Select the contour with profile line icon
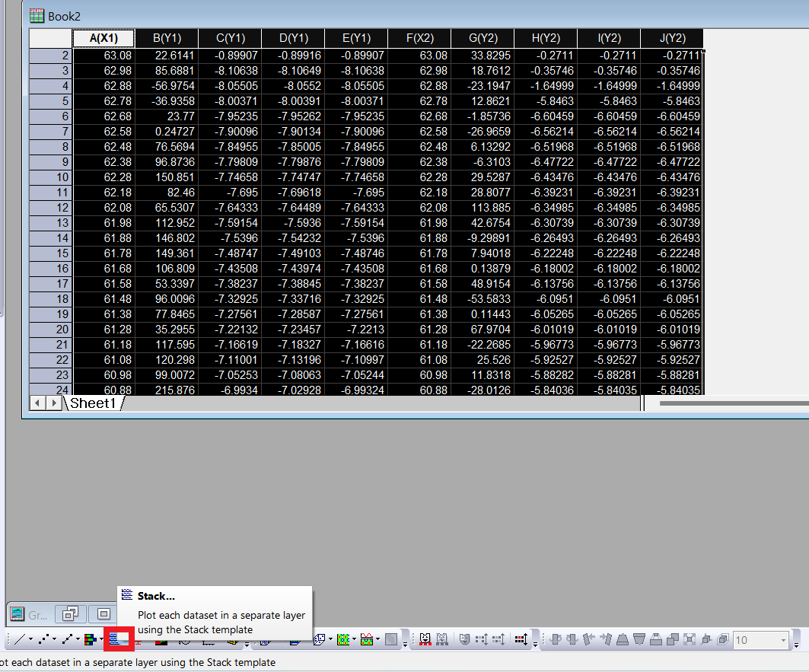Image resolution: width=809 pixels, height=672 pixels. tap(367, 640)
